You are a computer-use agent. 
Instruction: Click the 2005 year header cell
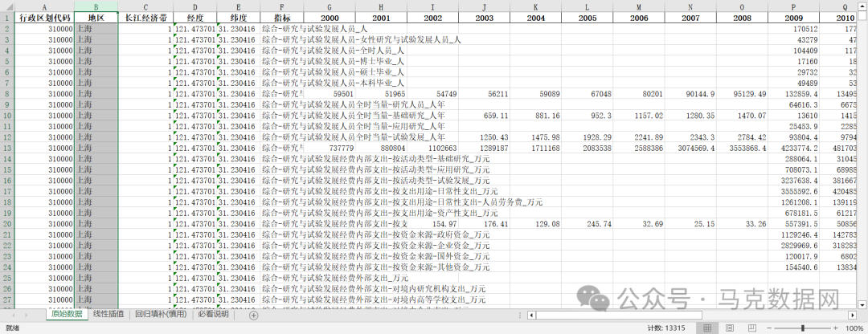point(587,18)
